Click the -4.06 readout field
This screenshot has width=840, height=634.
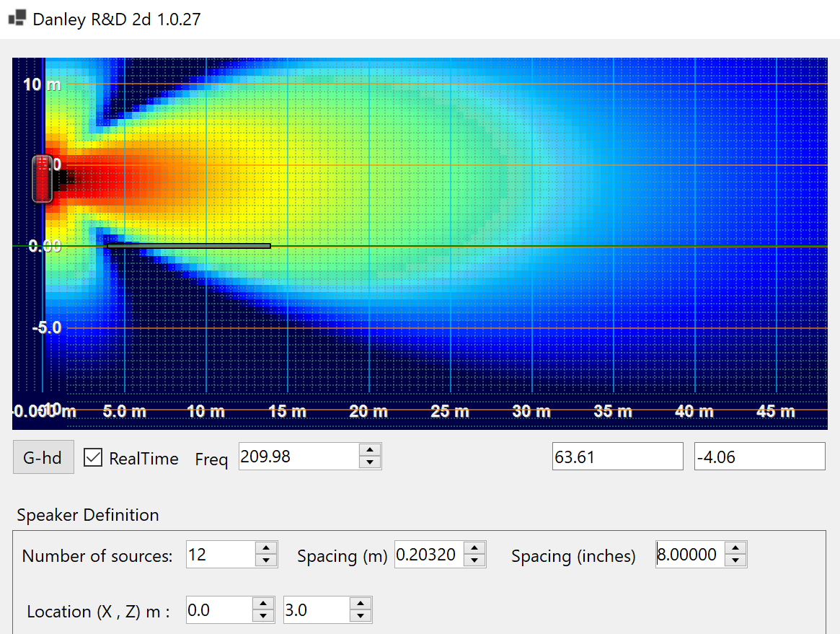point(759,457)
